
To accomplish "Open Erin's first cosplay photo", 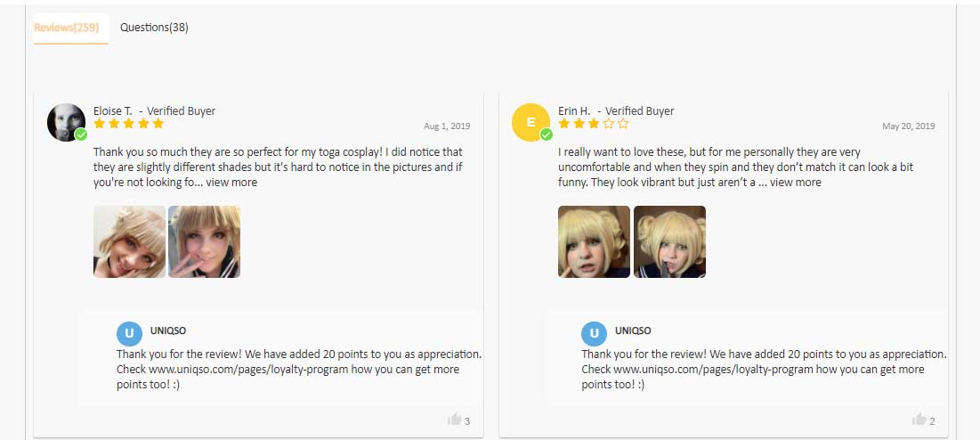I will point(594,242).
